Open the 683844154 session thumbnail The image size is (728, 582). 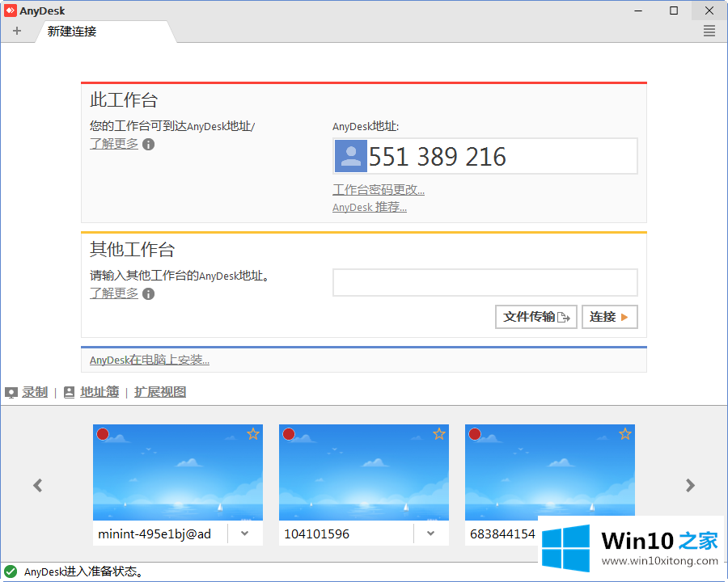pos(550,472)
